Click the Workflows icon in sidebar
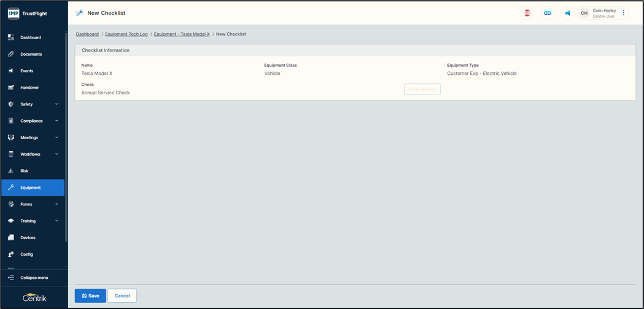 tap(11, 154)
